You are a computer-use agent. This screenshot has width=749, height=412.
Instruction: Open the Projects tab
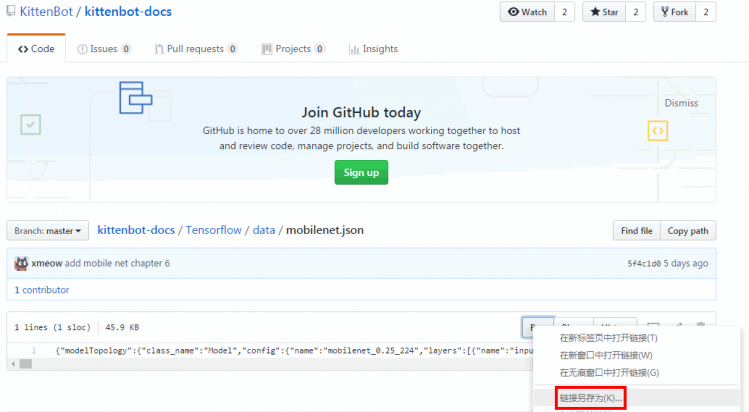click(x=293, y=49)
